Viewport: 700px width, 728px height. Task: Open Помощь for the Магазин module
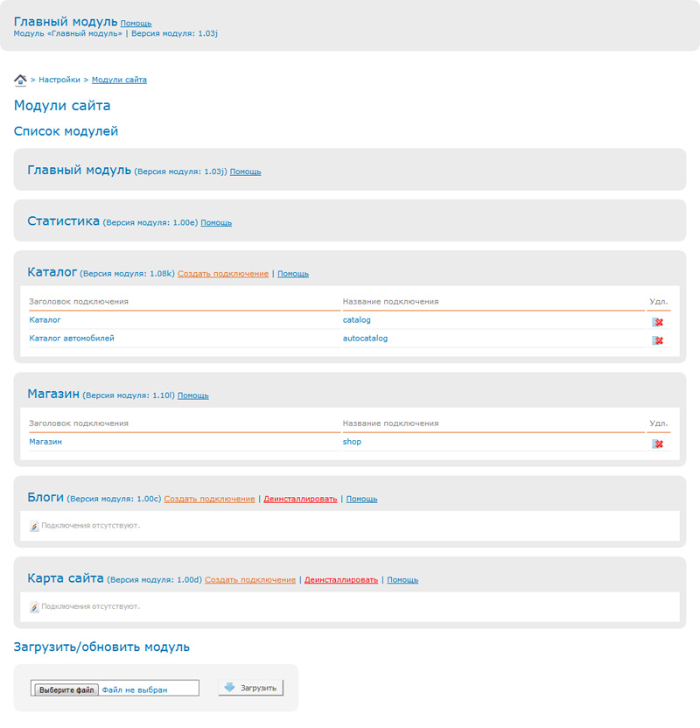click(193, 395)
